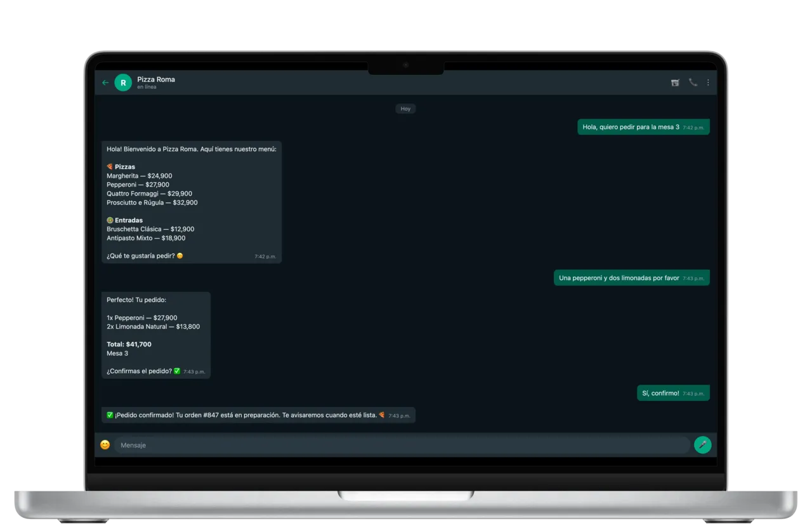Focus the Mensaje text input field
Viewport: 812px width, 528px height.
[x=402, y=445]
